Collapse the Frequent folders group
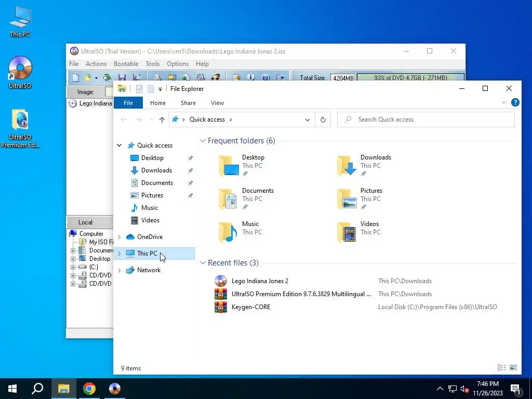 203,140
